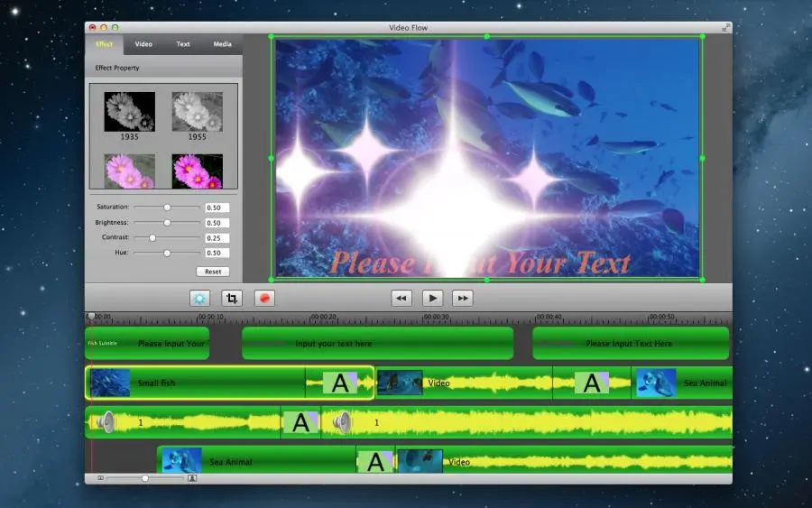
Task: Click the large zoom-in icon below the timeline
Action: click(x=192, y=478)
